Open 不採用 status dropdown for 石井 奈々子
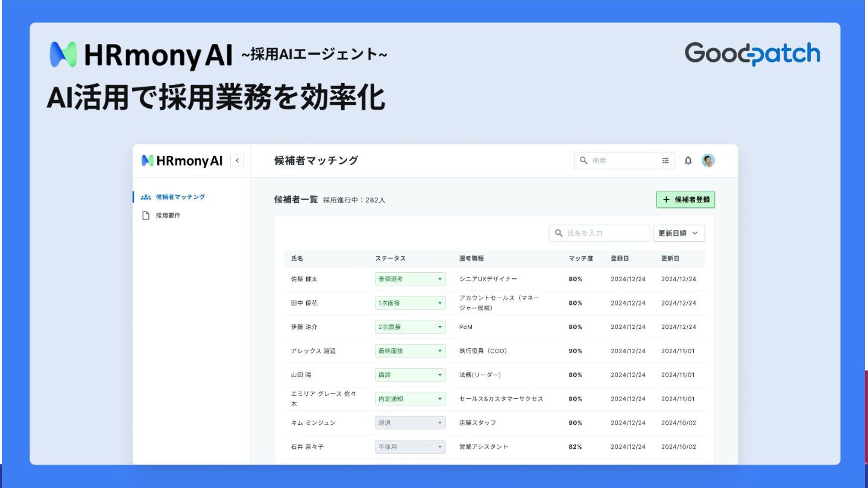The height and width of the screenshot is (488, 868). pos(410,447)
